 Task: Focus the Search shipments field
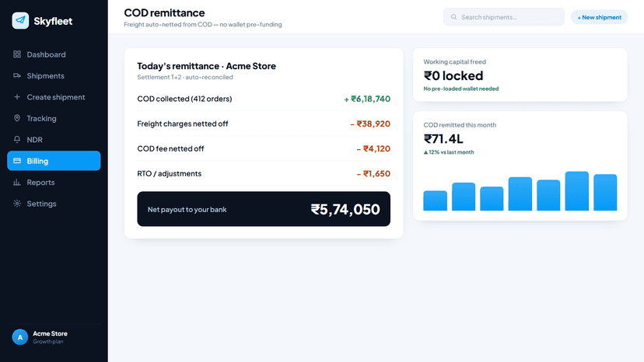point(503,17)
